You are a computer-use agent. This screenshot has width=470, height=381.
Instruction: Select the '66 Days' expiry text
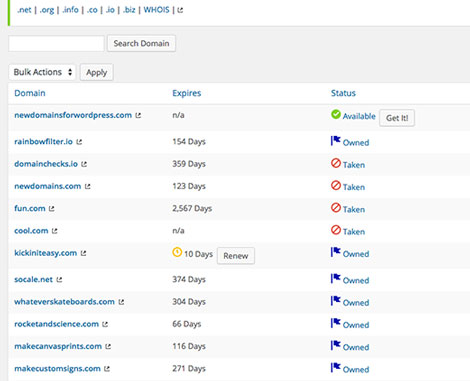pos(187,324)
